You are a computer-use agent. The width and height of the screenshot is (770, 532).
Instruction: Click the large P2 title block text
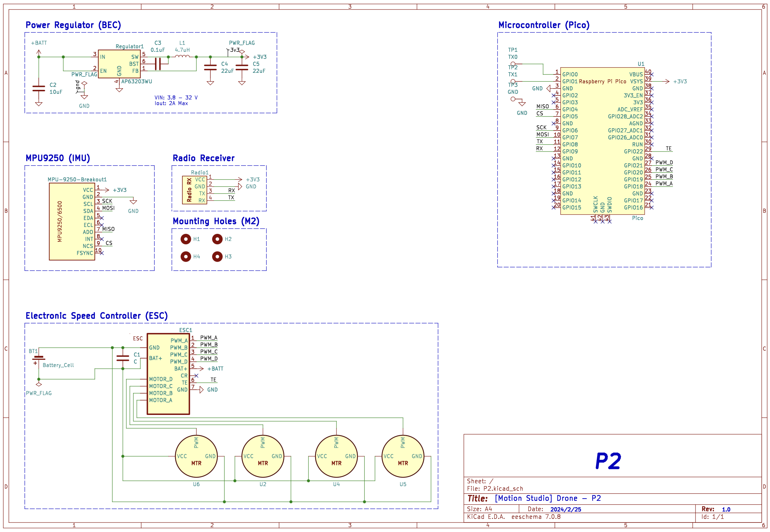[608, 461]
